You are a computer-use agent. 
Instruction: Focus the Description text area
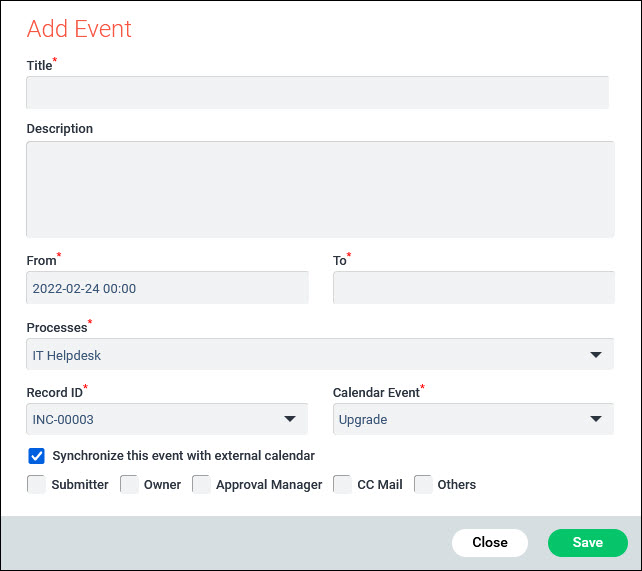pos(320,189)
